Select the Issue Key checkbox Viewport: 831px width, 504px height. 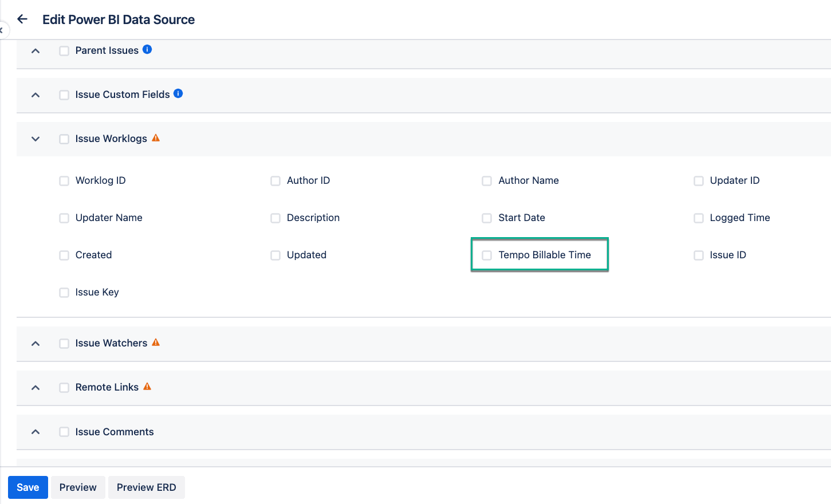point(64,292)
